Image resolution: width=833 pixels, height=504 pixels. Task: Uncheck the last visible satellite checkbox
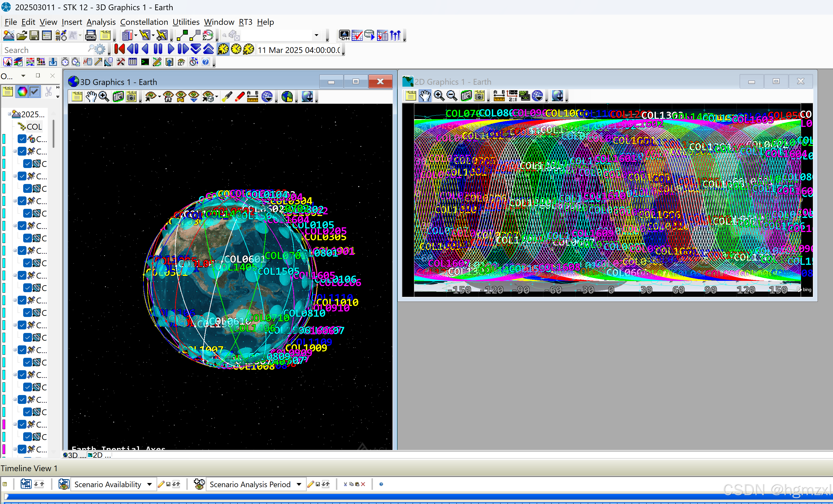[x=22, y=449]
